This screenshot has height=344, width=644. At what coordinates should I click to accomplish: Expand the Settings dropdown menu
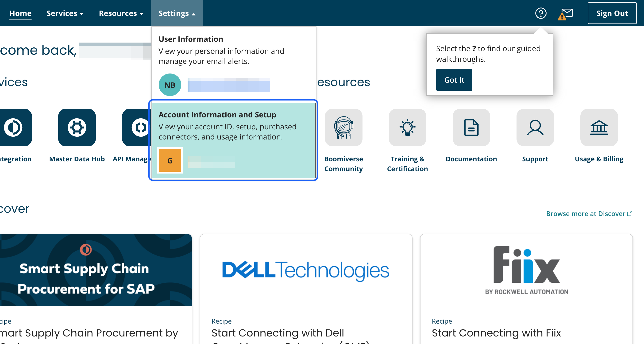tap(177, 13)
